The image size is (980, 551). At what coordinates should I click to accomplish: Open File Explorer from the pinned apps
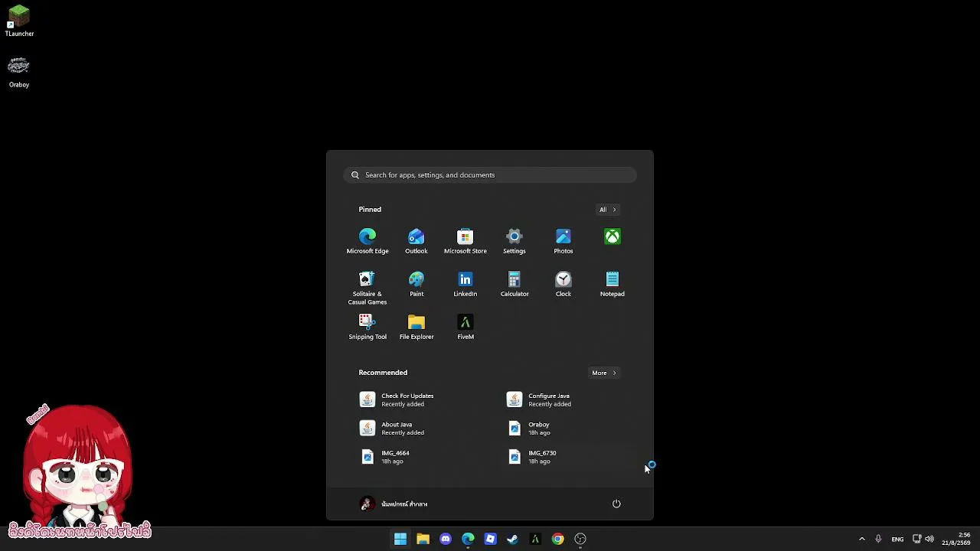416,326
